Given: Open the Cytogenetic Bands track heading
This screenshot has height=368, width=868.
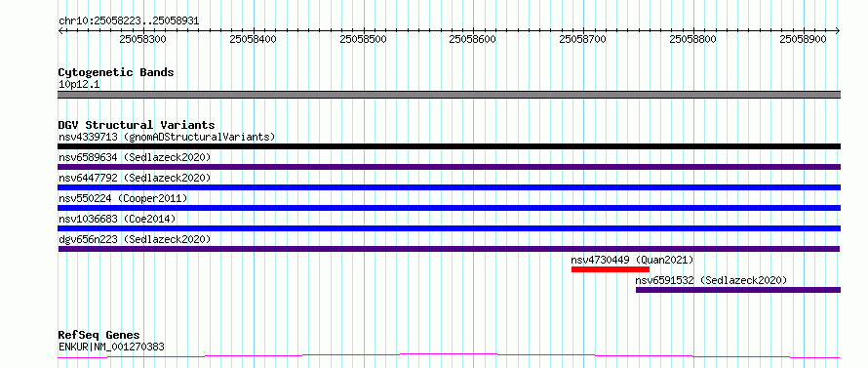Looking at the screenshot, I should 116,72.
